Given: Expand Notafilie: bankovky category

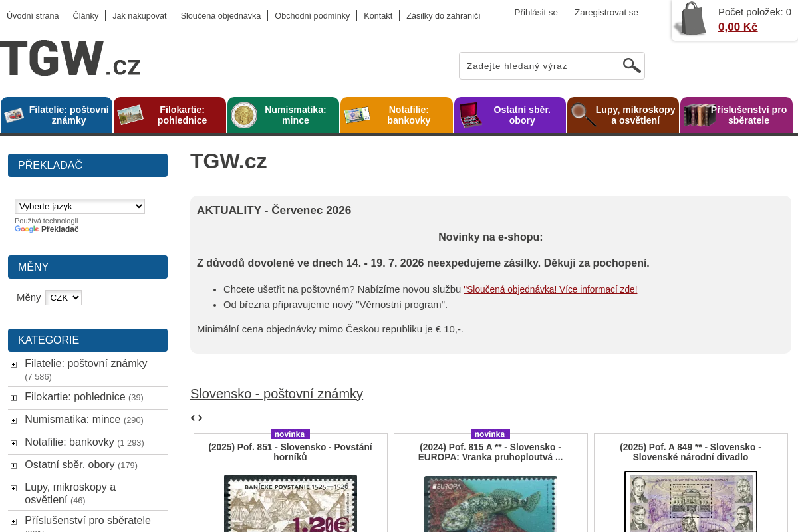Looking at the screenshot, I should pyautogui.click(x=13, y=443).
